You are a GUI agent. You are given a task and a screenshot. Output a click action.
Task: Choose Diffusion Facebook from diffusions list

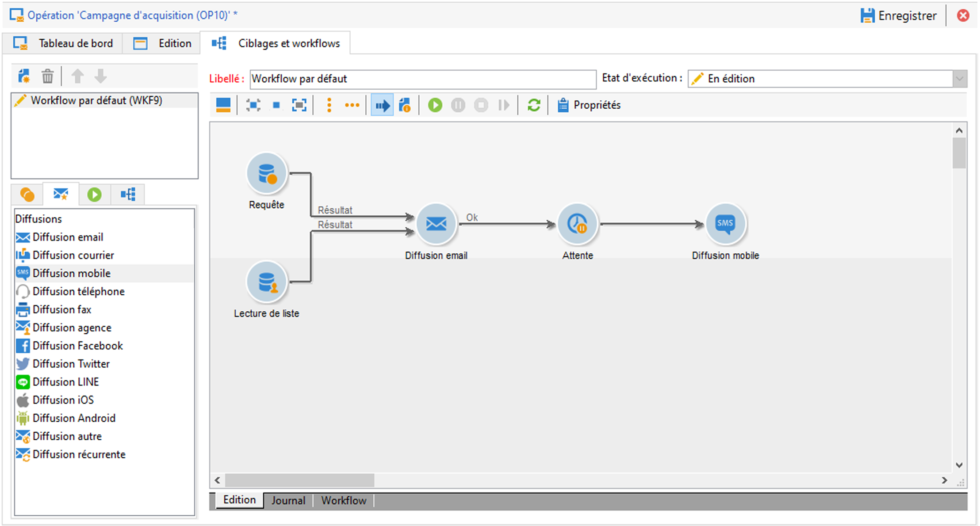pyautogui.click(x=77, y=346)
